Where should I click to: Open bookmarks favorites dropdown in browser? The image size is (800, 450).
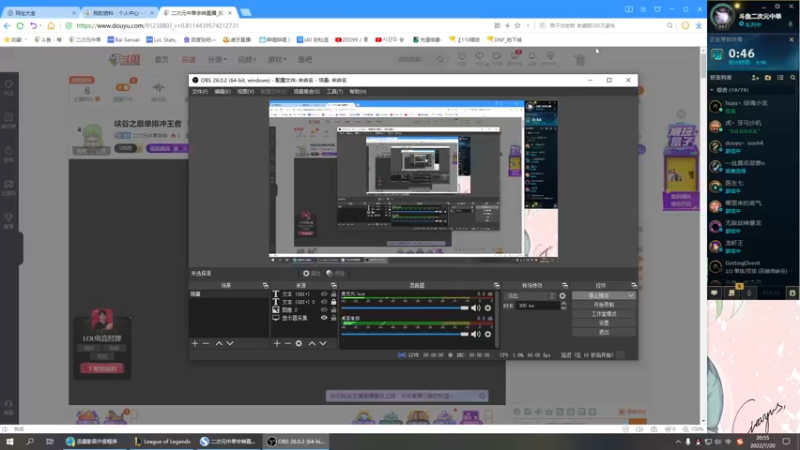[x=15, y=39]
